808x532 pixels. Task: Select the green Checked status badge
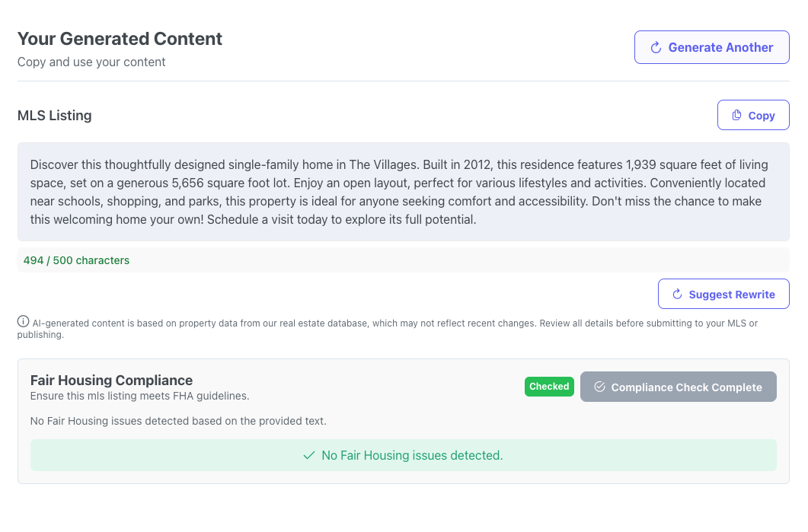coord(549,387)
